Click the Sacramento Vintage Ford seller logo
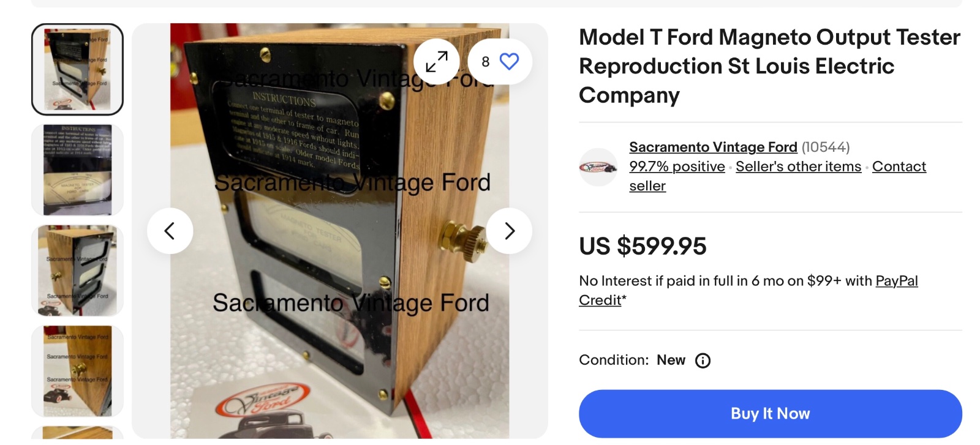The height and width of the screenshot is (445, 980). 598,167
